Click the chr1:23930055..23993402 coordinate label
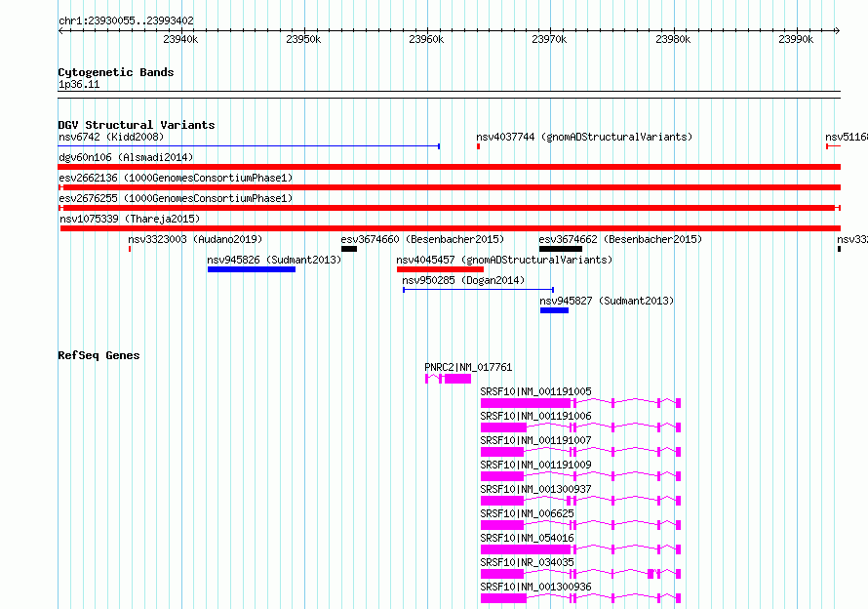 [126, 20]
